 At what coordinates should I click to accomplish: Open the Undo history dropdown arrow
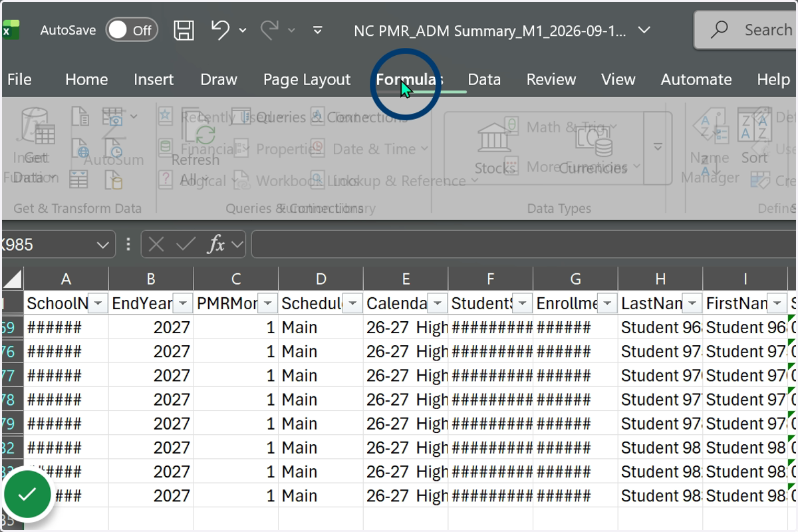click(243, 30)
